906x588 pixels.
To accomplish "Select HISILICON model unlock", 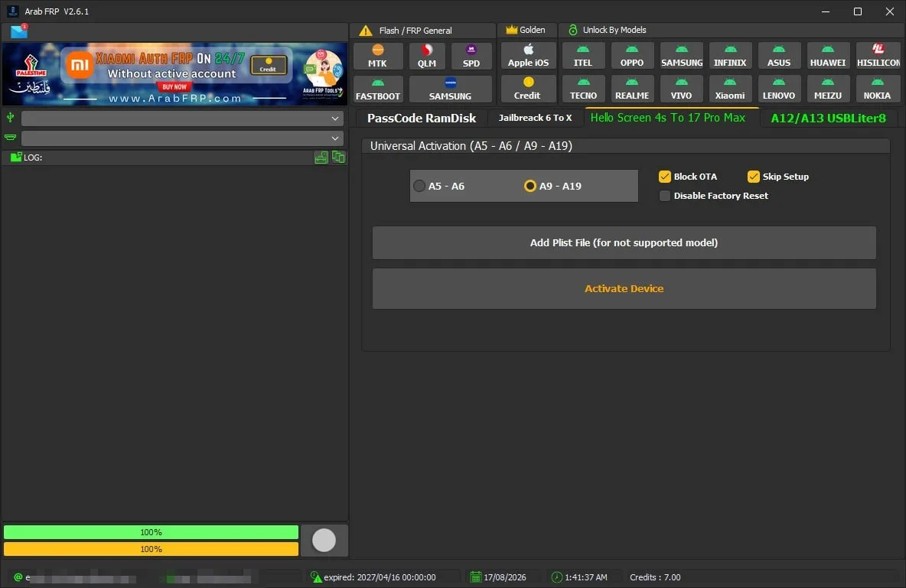I will tap(878, 56).
